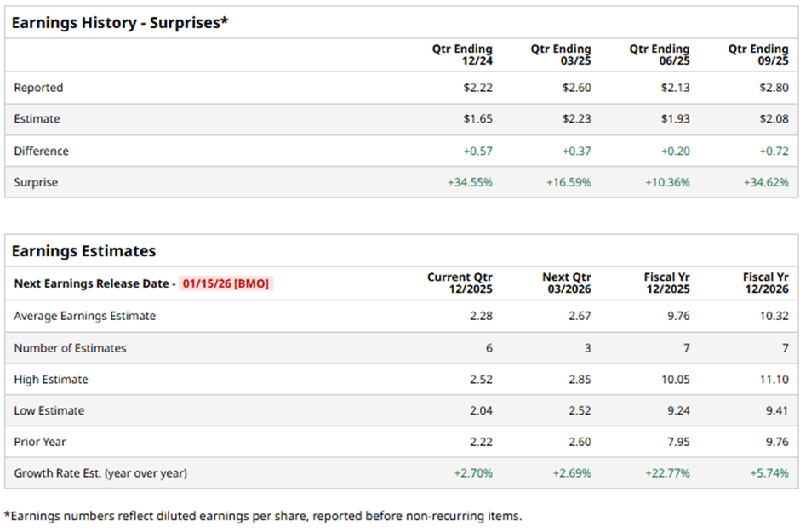Screen dimensions: 800x532
Task: Select the Qtr Ending 03/25 column header
Action: point(561,55)
